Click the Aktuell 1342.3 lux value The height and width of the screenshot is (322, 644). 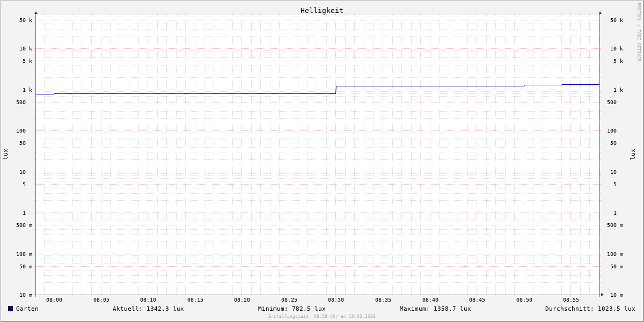(x=148, y=309)
